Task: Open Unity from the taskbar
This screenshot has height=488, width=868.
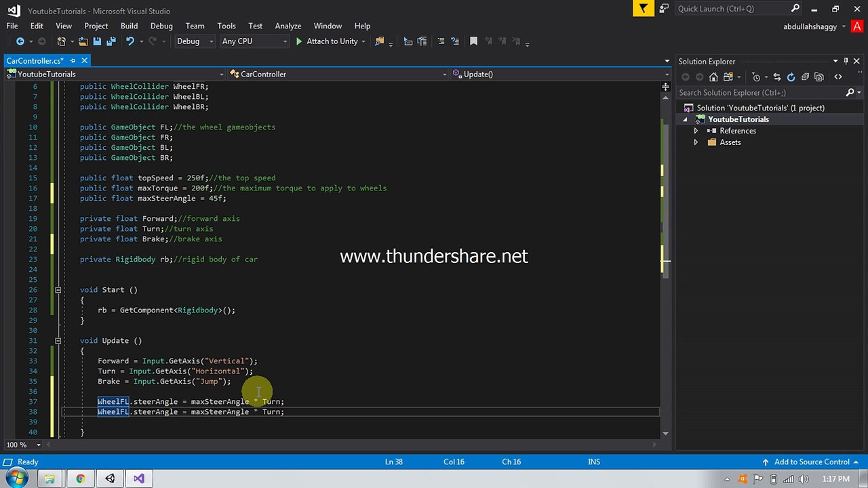Action: [110, 479]
